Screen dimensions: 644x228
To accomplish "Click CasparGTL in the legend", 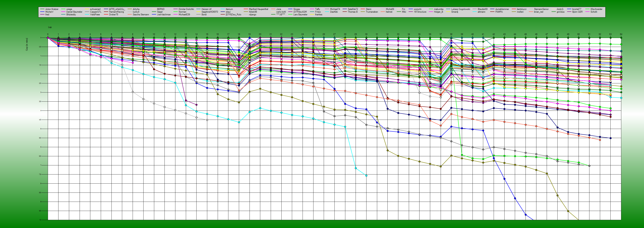I will [x=96, y=12].
